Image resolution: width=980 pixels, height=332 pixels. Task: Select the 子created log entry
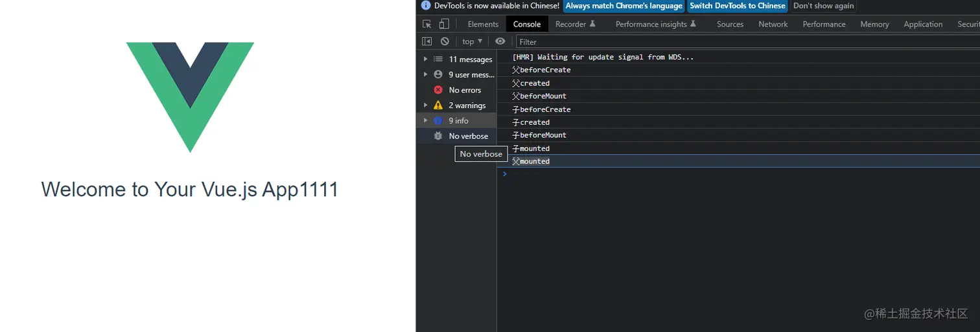[738, 122]
